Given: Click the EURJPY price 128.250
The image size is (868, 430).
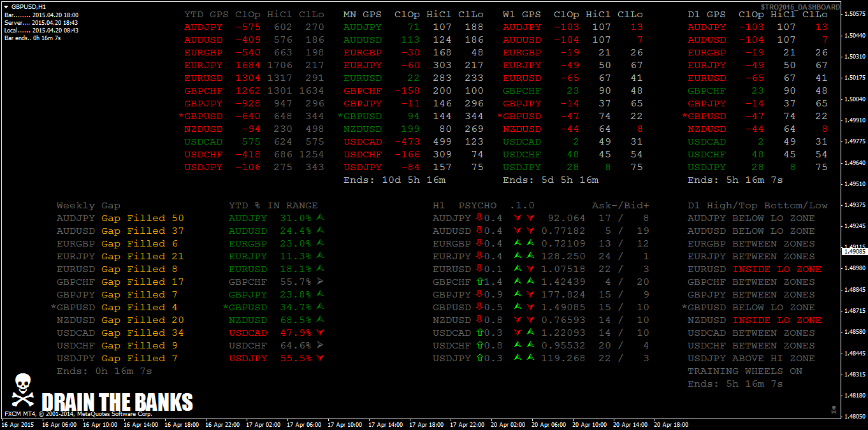Looking at the screenshot, I should click(563, 256).
